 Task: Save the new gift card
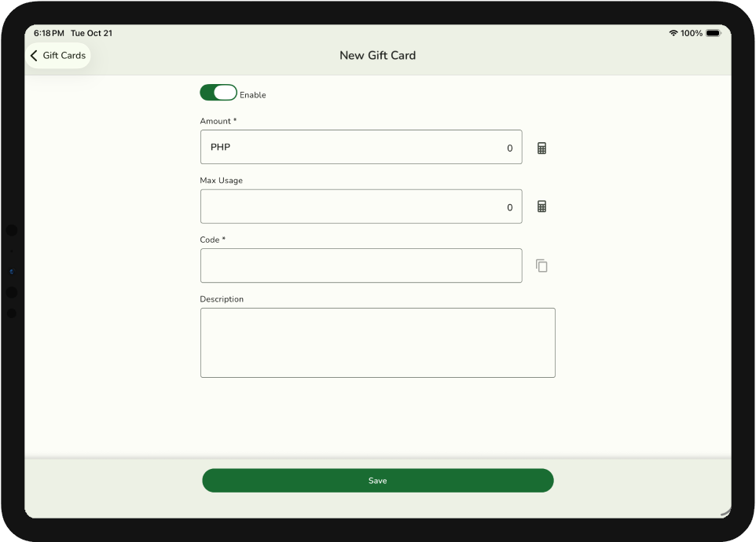tap(377, 481)
